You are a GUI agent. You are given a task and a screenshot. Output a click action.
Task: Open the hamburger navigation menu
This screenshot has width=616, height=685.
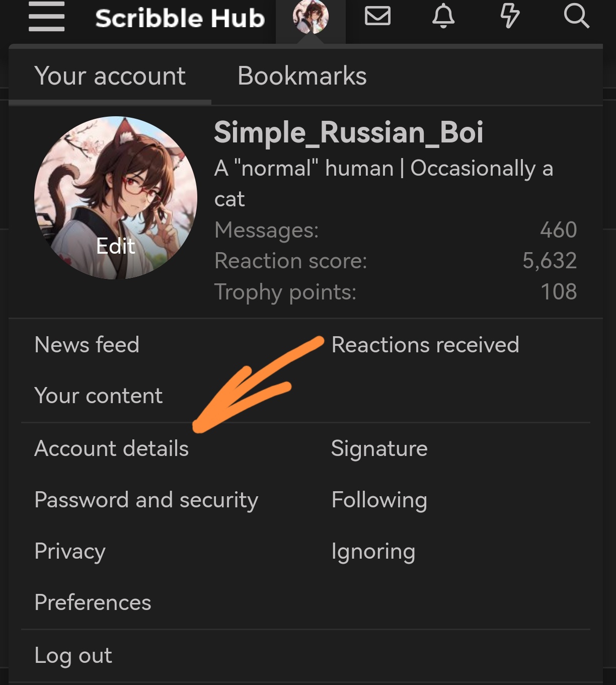[46, 18]
